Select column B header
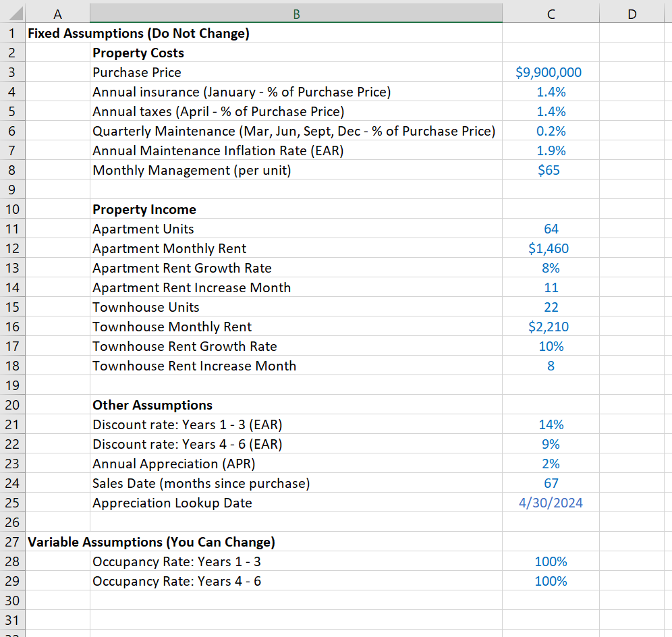672x637 pixels. click(296, 14)
